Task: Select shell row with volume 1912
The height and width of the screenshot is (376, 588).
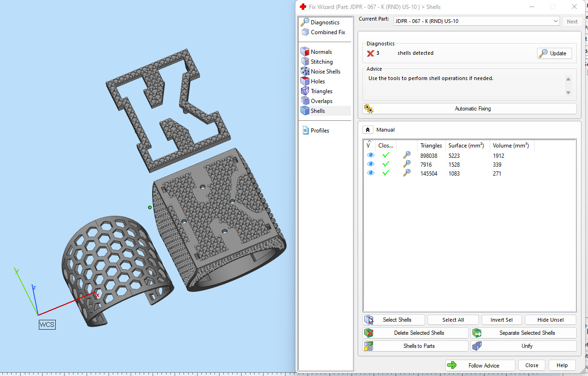Action: (x=470, y=155)
